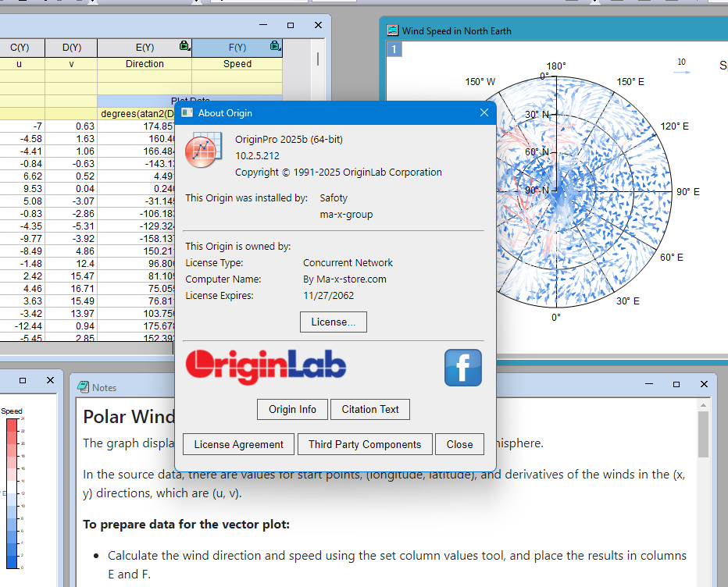The image size is (728, 587).
Task: Click the lock icon on column F(Y)
Action: coord(275,45)
